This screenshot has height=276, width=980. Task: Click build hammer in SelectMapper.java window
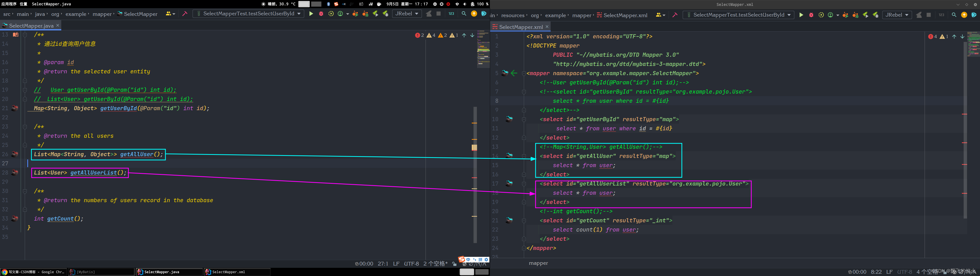[185, 14]
